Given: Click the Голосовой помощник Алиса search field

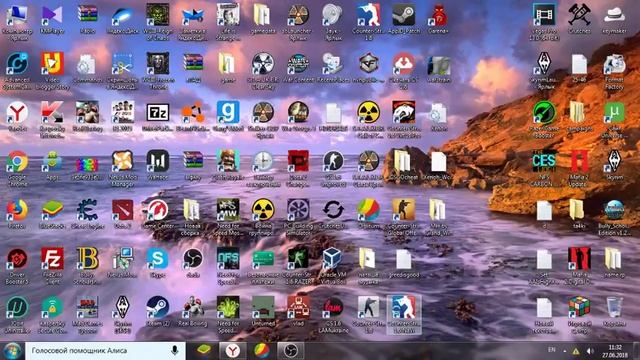Looking at the screenshot, I should 105,351.
